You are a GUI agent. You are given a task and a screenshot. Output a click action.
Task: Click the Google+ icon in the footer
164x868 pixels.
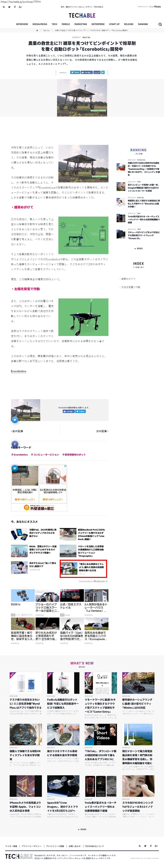(156, 846)
